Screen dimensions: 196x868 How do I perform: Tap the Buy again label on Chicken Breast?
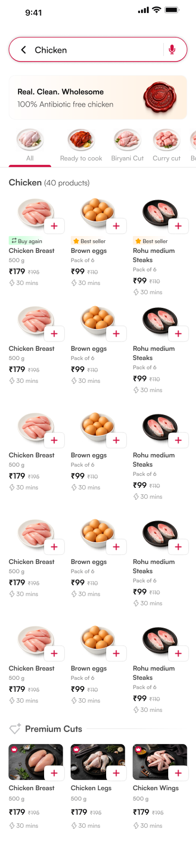pos(26,241)
